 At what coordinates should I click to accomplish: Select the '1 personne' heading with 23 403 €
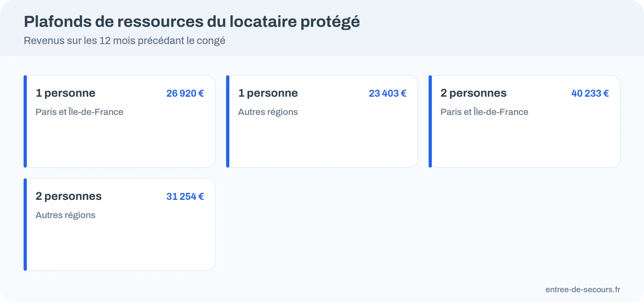click(268, 93)
